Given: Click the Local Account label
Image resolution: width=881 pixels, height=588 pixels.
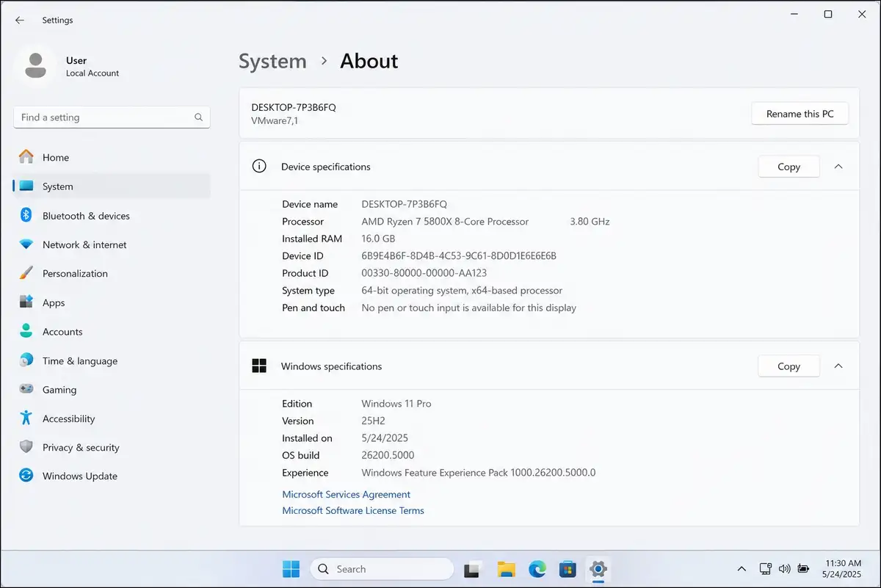Looking at the screenshot, I should [93, 73].
